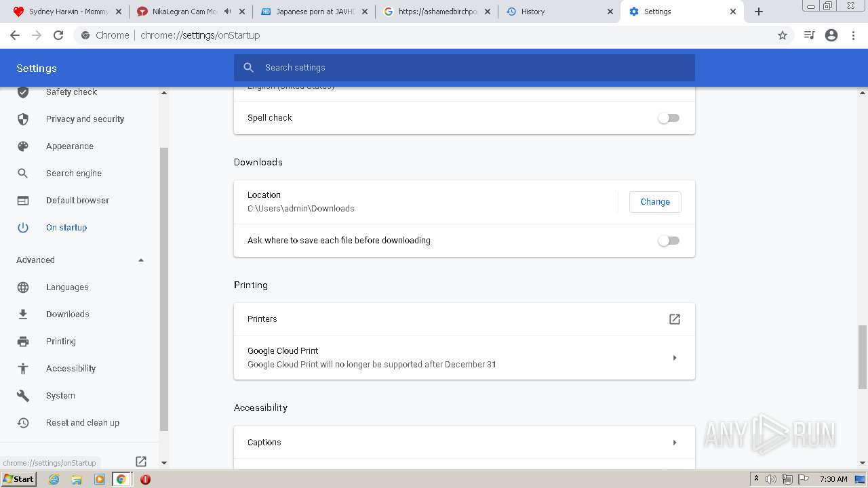Open the Chrome profile avatar icon
868x488 pixels.
click(x=831, y=35)
